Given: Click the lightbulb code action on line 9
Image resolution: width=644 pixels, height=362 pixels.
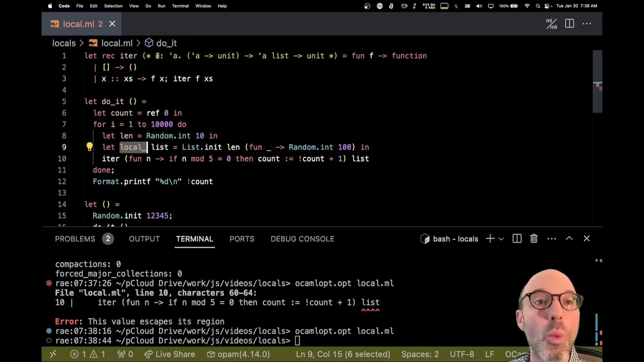Looking at the screenshot, I should pos(89,147).
